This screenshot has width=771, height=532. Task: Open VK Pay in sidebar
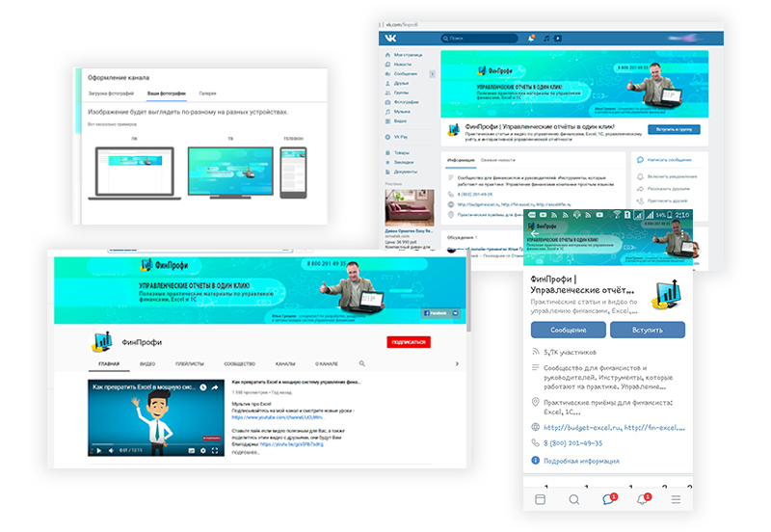[x=396, y=137]
